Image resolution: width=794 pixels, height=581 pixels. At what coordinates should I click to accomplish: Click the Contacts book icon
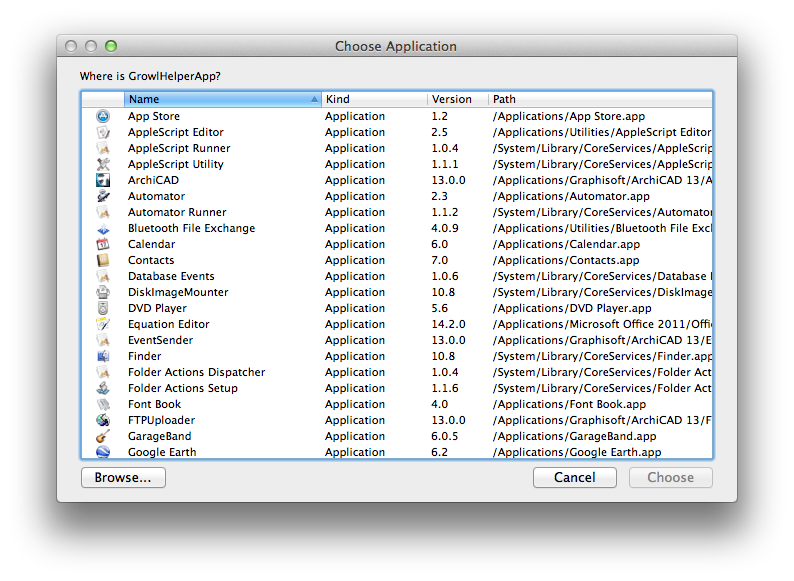103,260
